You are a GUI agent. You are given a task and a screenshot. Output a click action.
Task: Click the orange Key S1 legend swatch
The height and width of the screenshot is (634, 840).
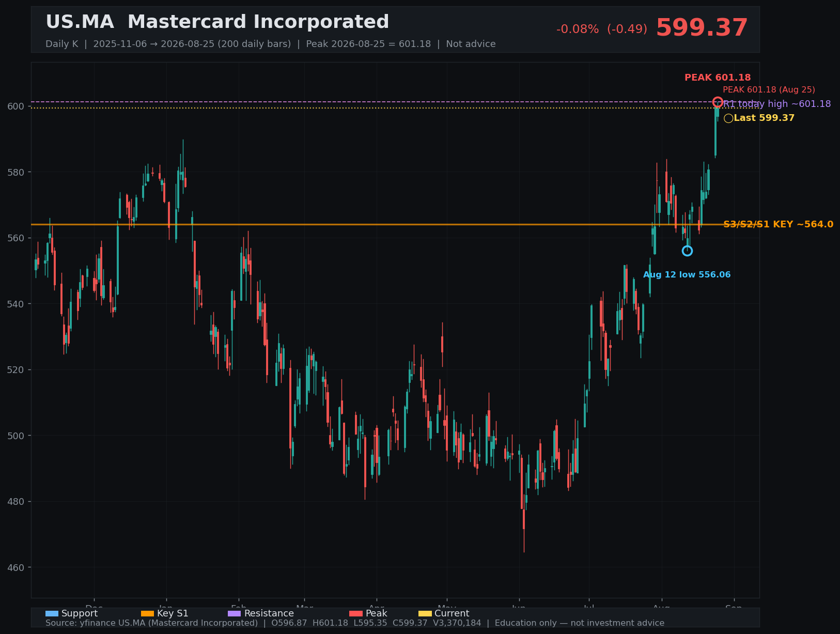point(147,613)
